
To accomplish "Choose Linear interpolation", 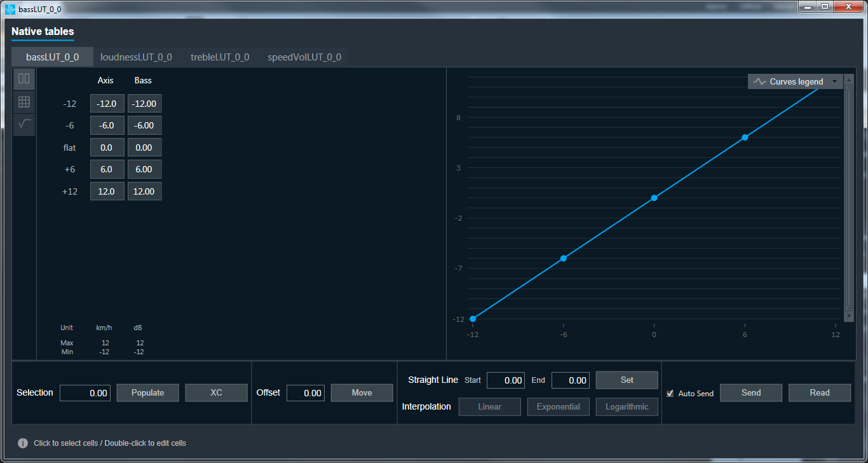I will 489,407.
